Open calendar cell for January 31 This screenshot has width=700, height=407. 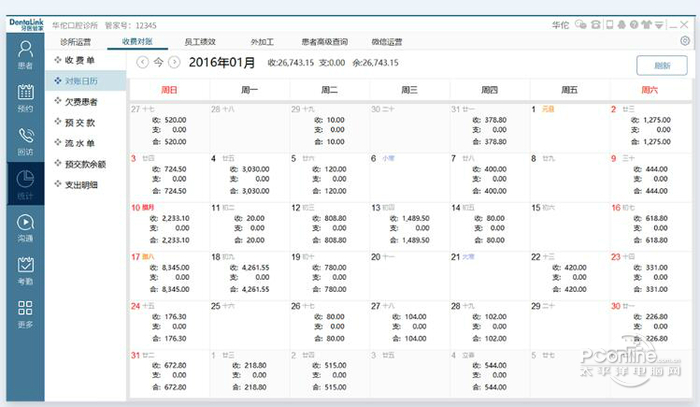point(169,374)
